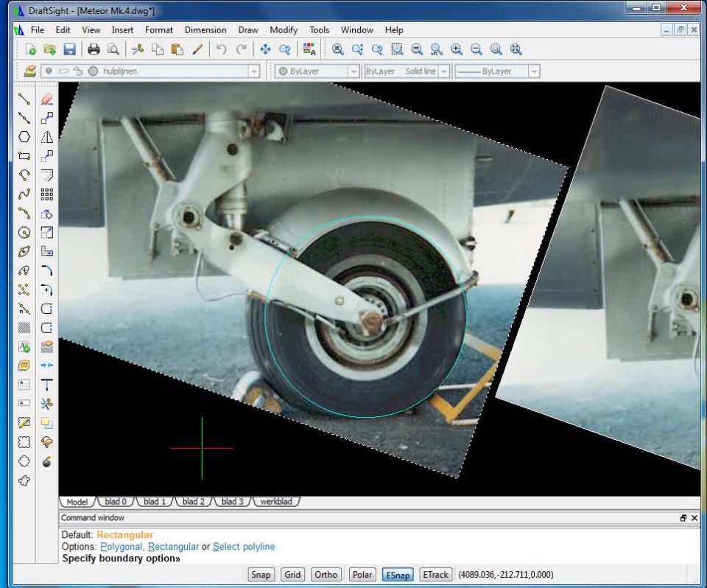Viewport: 707px width, 588px height.
Task: Select the Line drawing tool
Action: click(24, 98)
